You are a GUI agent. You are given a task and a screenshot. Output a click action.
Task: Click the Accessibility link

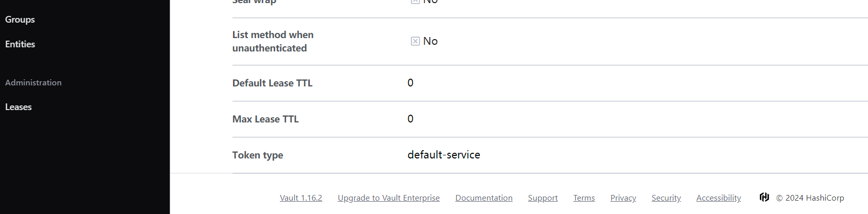[719, 198]
